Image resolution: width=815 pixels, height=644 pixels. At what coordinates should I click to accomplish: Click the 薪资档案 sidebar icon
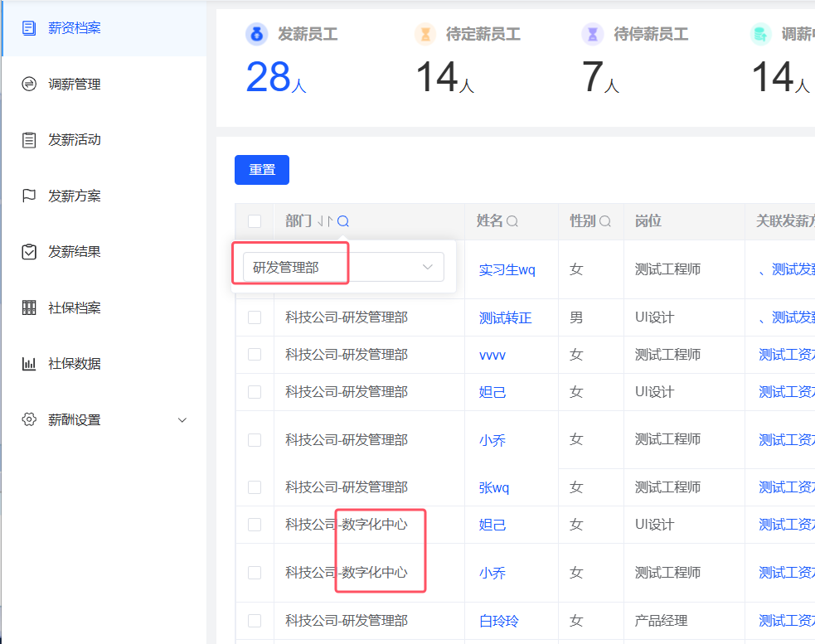coord(29,28)
